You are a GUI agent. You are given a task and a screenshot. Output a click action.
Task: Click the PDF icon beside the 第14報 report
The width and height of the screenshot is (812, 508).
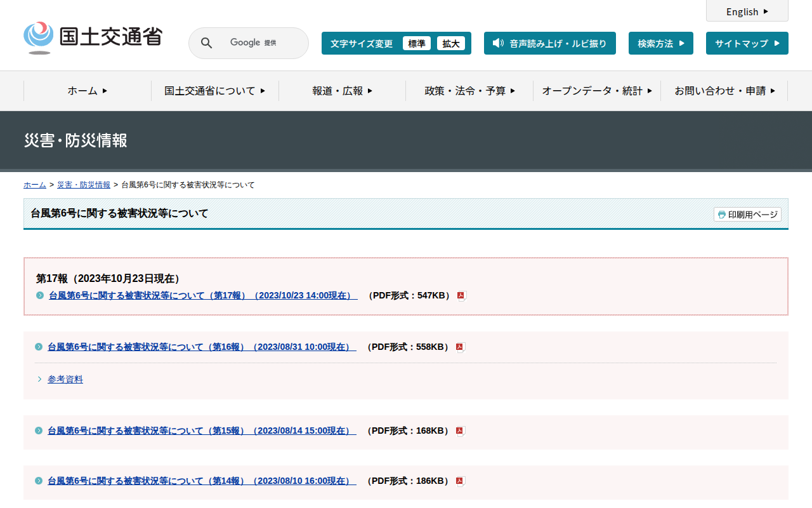tap(461, 481)
